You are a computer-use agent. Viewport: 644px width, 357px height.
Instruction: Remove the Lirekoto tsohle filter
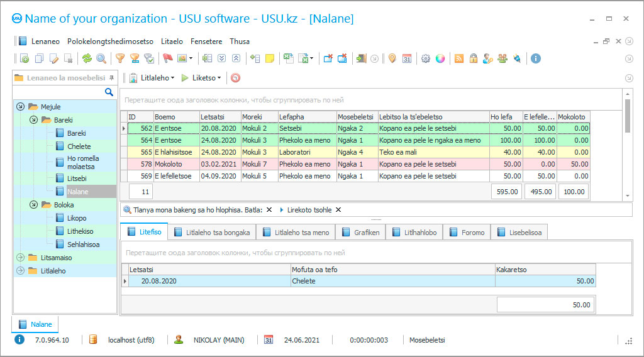pyautogui.click(x=338, y=210)
